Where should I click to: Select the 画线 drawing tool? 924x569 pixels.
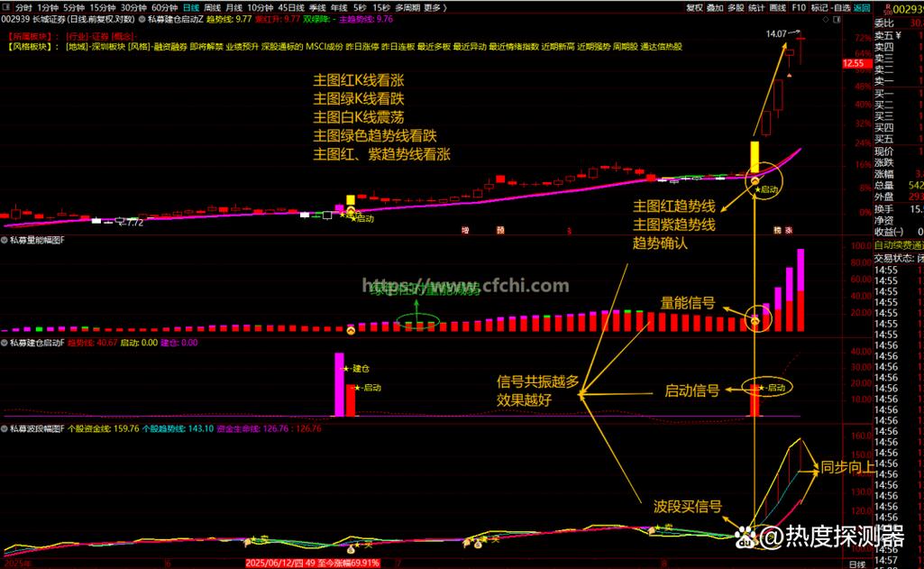777,6
